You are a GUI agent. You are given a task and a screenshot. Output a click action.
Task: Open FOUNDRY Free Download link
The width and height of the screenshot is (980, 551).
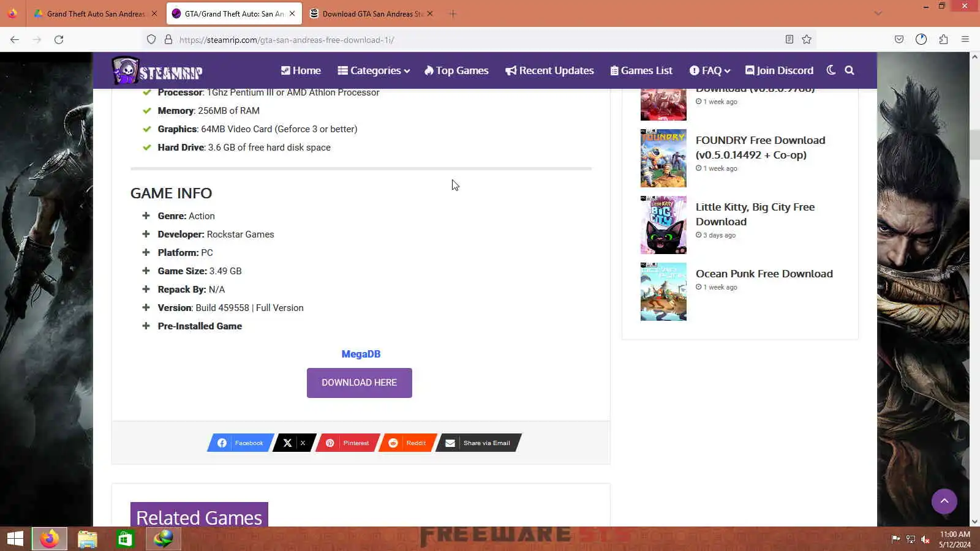coord(760,148)
